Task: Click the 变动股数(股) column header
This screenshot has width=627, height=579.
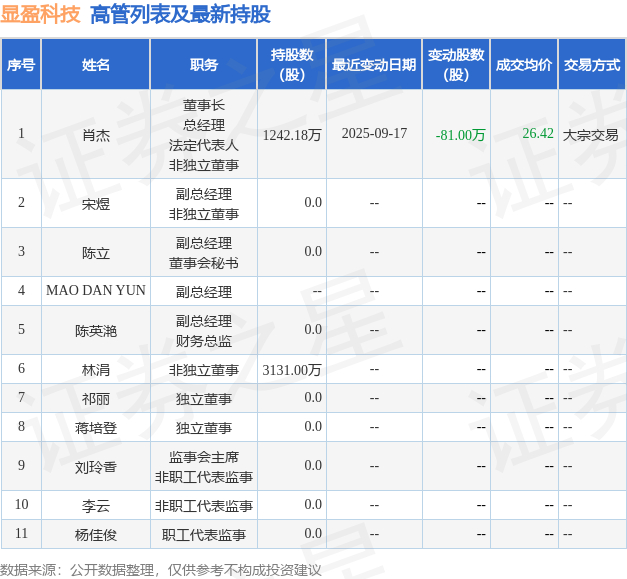Action: (x=456, y=64)
